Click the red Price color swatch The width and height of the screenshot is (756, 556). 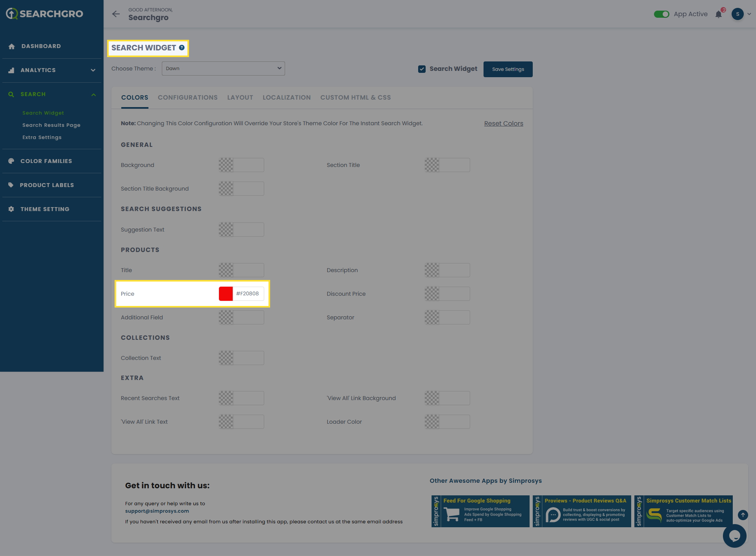(x=226, y=294)
